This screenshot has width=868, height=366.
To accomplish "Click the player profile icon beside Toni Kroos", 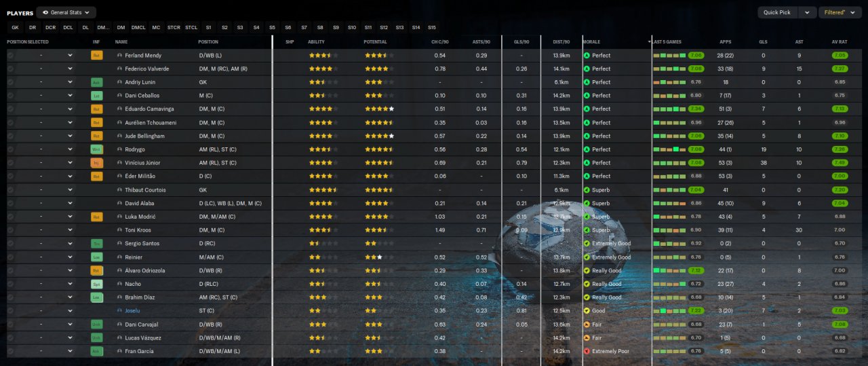I will click(120, 230).
